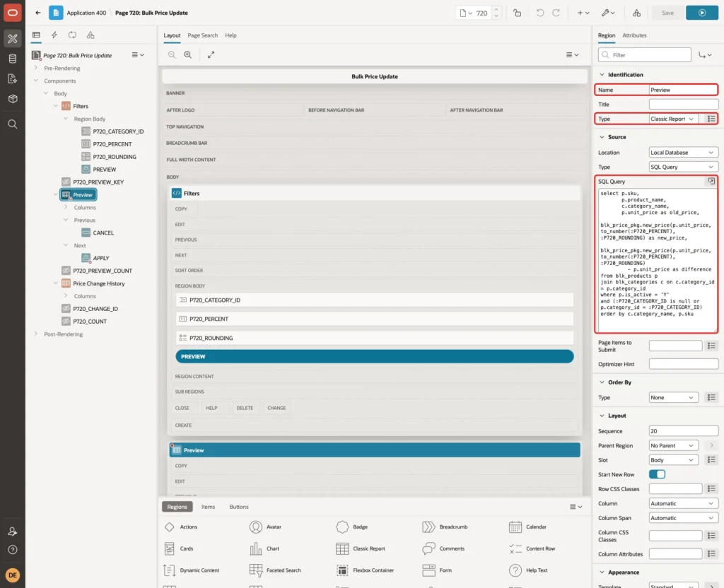Screen dimensions: 724x588
Task: Open the page selector dropdown
Action: [x=466, y=13]
